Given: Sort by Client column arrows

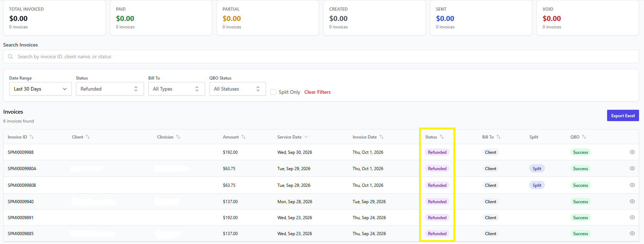Looking at the screenshot, I should point(88,137).
